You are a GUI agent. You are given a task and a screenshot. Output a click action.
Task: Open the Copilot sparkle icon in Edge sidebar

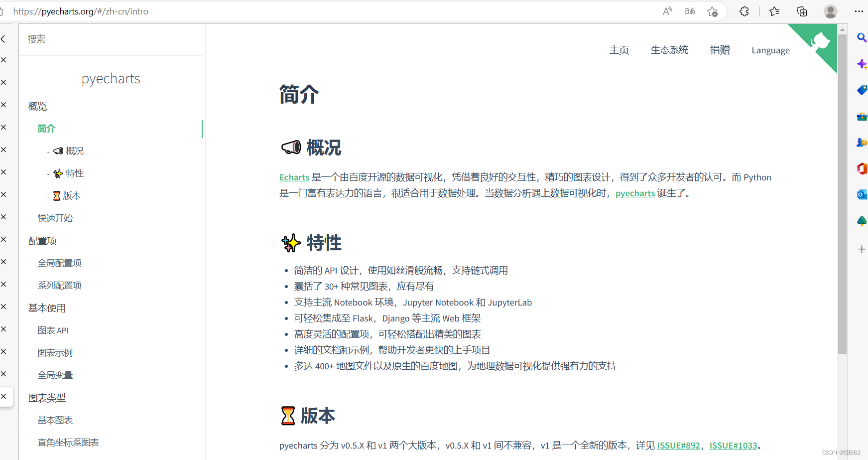pyautogui.click(x=862, y=64)
